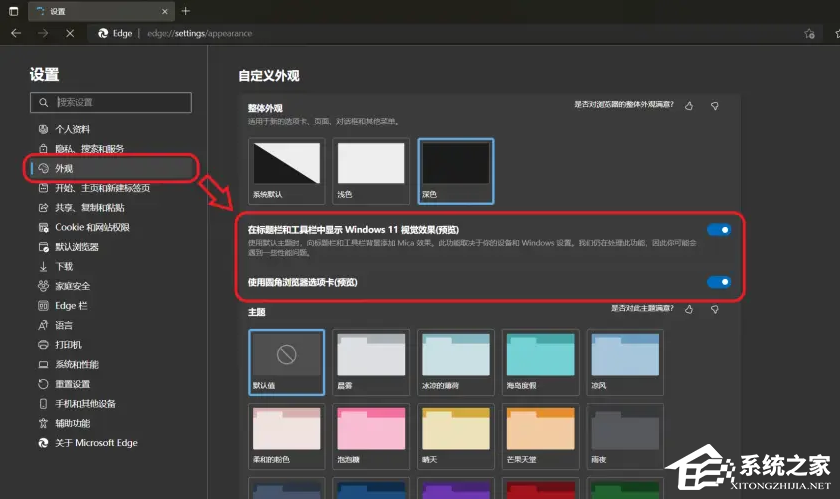Open 隐私、搜索和服务 settings section
The width and height of the screenshot is (840, 499).
(89, 149)
